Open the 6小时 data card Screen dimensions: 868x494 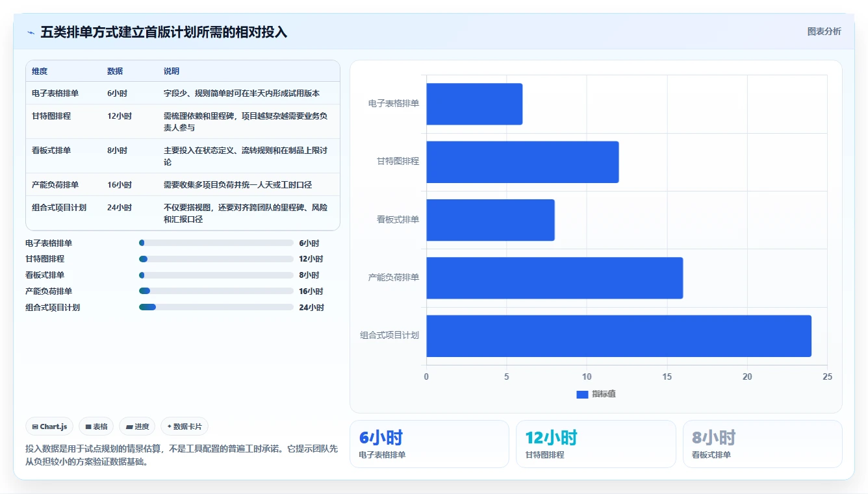(429, 444)
